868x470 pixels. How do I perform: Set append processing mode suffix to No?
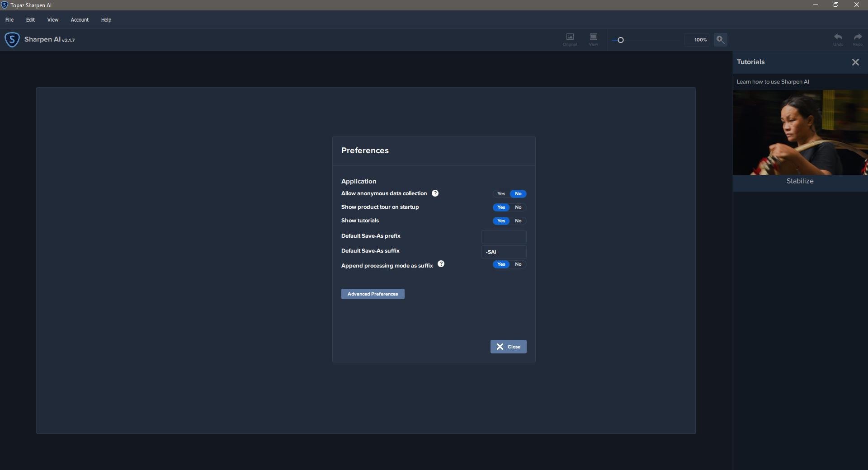(x=518, y=264)
